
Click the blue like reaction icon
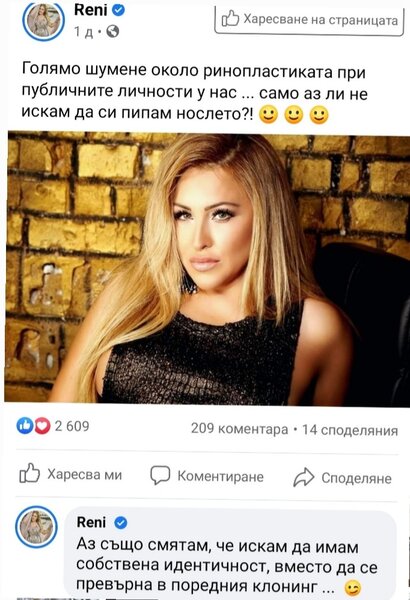(x=25, y=426)
